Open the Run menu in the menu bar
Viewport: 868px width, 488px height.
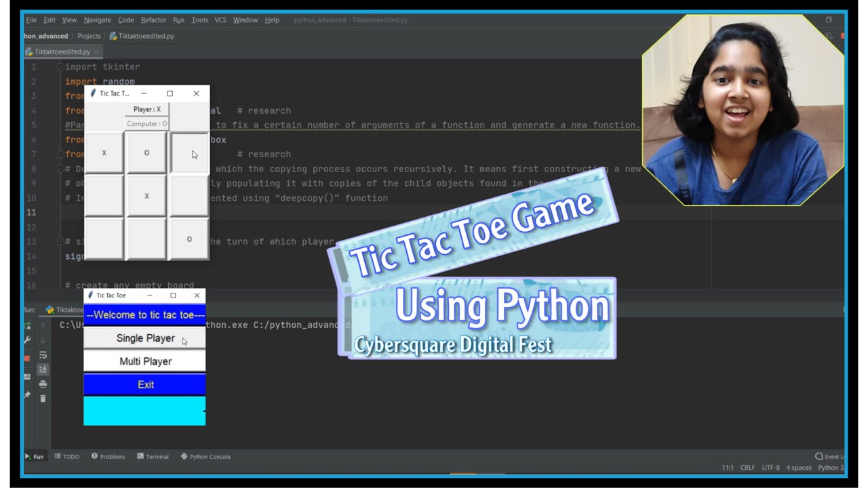tap(178, 20)
